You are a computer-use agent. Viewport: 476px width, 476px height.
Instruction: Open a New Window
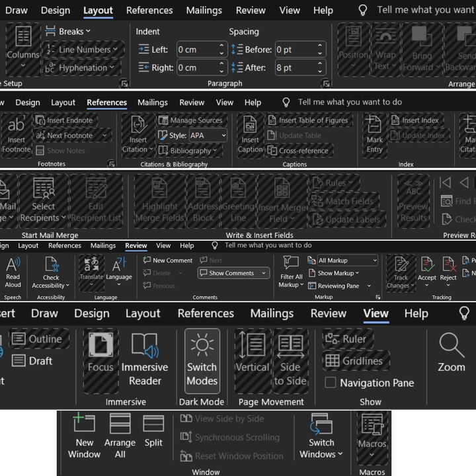tap(84, 436)
